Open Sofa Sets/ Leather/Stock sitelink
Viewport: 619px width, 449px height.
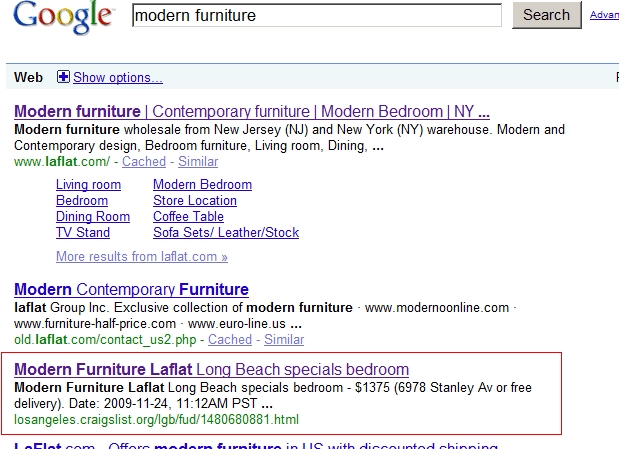coord(226,233)
